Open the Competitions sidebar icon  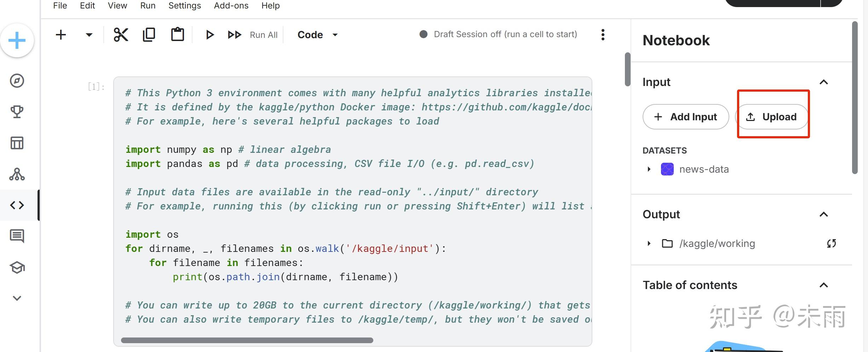pos(17,111)
